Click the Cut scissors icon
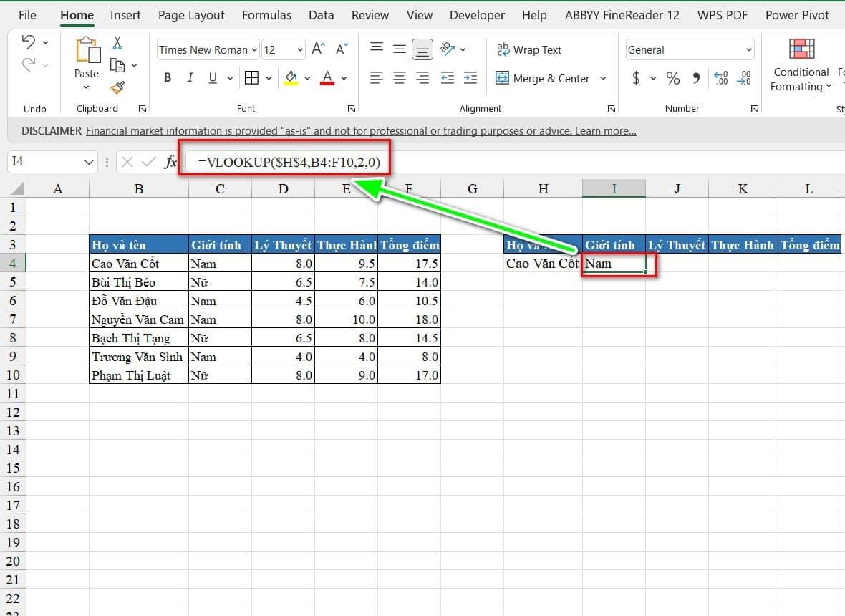Image resolution: width=845 pixels, height=616 pixels. (117, 43)
